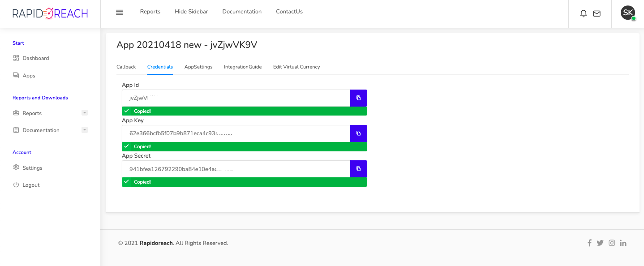Viewport: 644px width, 266px height.
Task: Toggle the hamburger menu icon
Action: click(119, 12)
